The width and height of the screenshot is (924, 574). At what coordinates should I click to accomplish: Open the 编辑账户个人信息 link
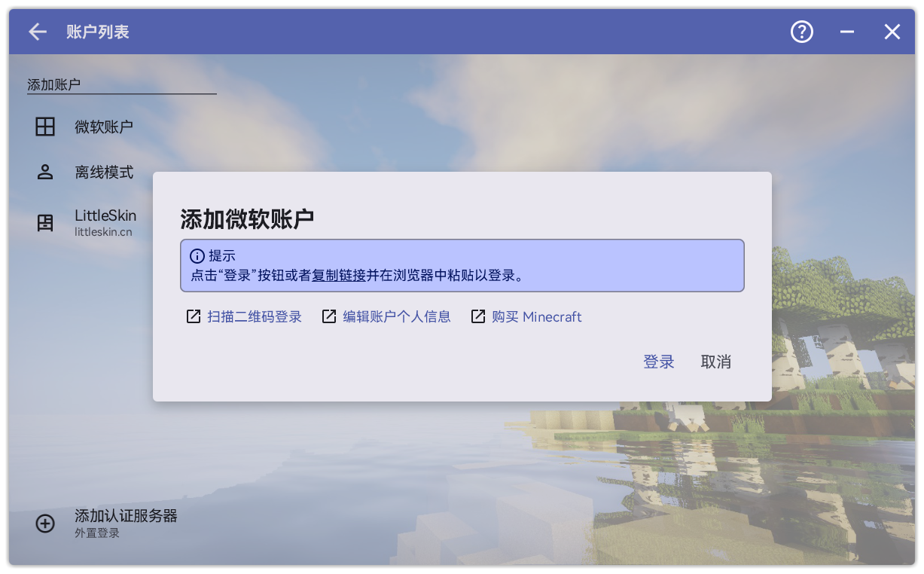point(397,317)
